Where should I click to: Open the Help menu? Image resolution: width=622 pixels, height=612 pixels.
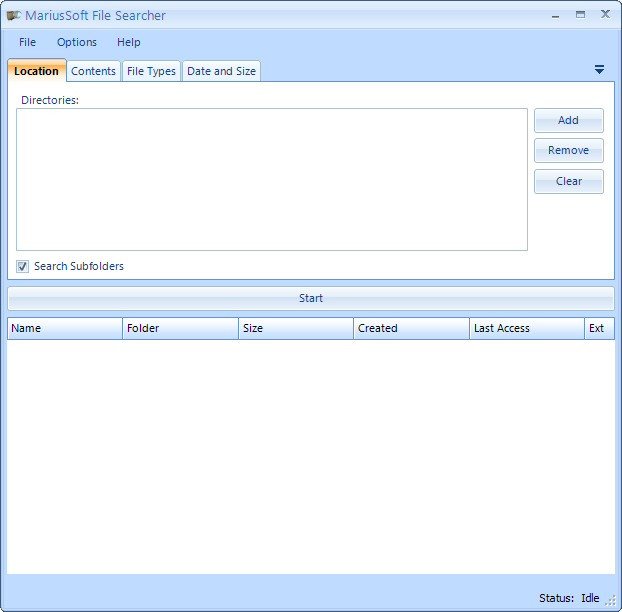pyautogui.click(x=129, y=42)
